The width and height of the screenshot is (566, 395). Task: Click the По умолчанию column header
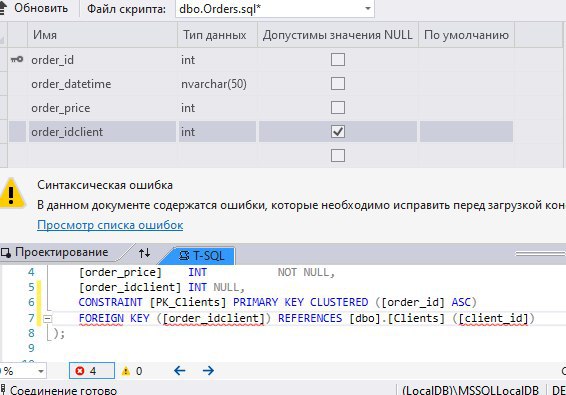coord(466,35)
